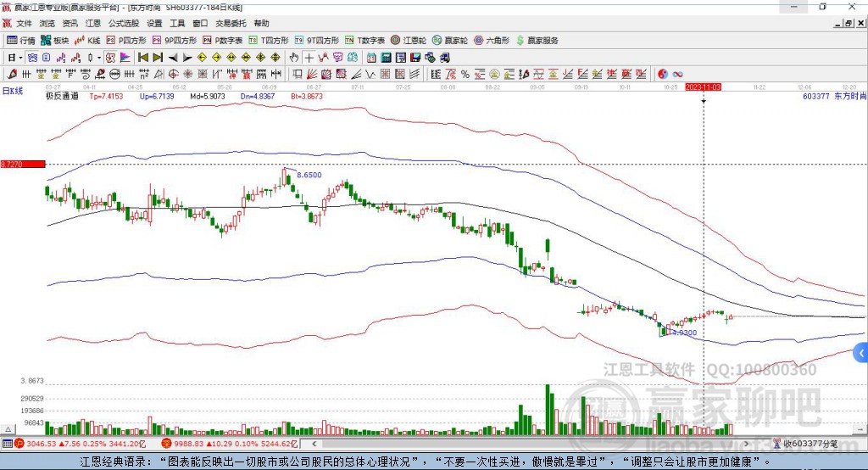Open the 帮助 menu
The height and width of the screenshot is (470, 868).
pos(261,23)
